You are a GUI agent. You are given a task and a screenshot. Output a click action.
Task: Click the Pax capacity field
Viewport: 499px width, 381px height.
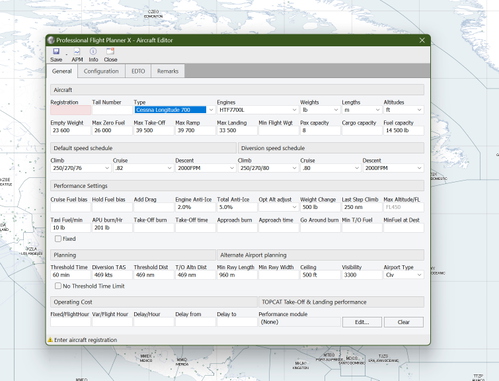click(320, 131)
